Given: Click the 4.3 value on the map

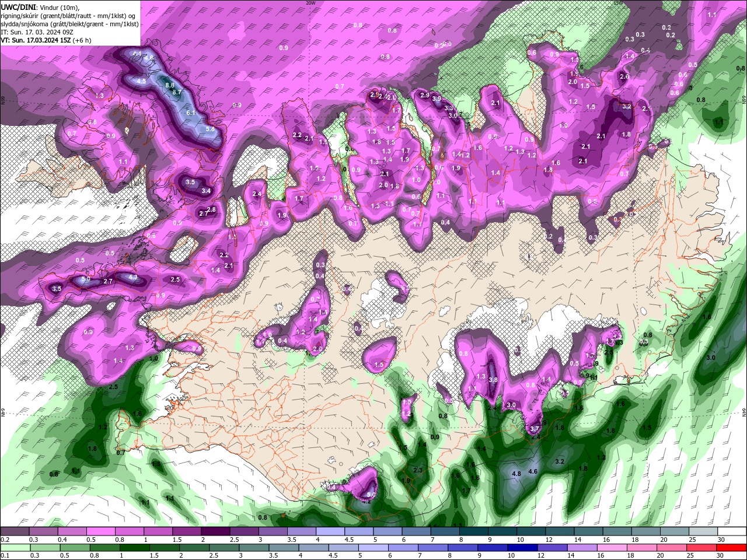Looking at the screenshot, I should tap(132, 278).
